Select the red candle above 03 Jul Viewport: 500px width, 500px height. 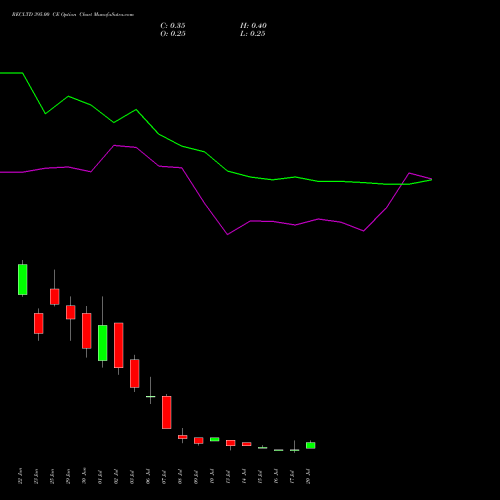click(x=135, y=373)
